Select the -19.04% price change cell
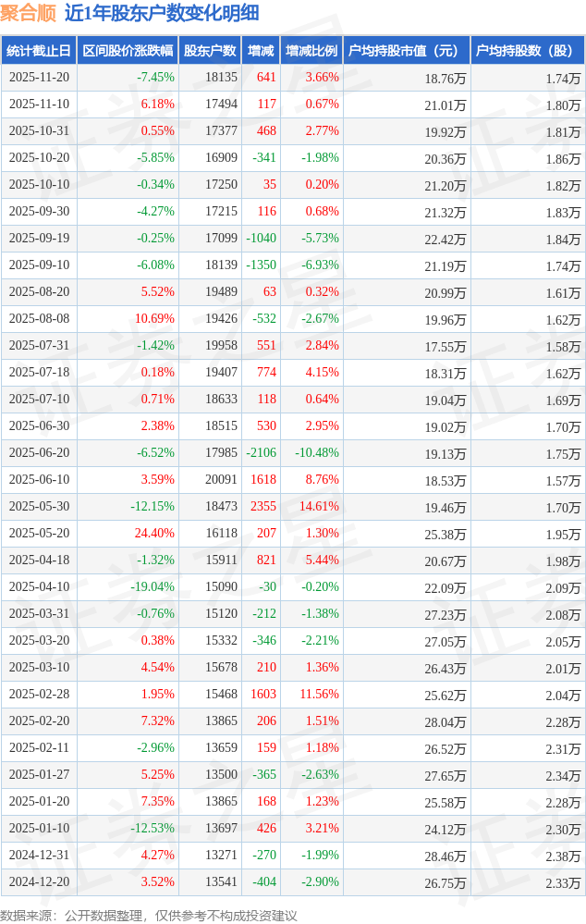Image resolution: width=586 pixels, height=924 pixels. [x=153, y=587]
